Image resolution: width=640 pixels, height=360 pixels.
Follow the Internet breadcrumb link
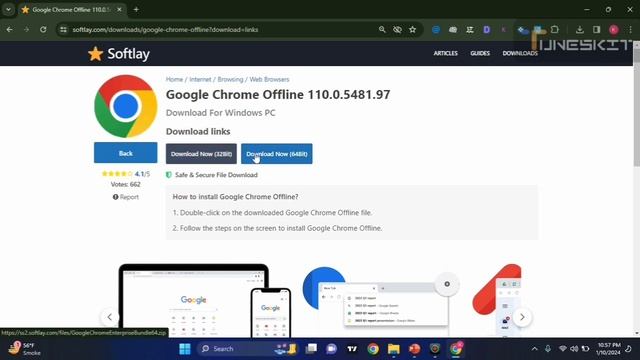(200, 79)
